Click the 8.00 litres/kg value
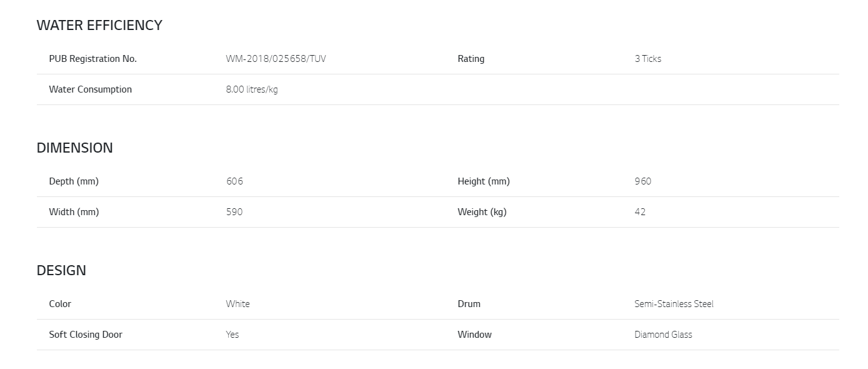Viewport: 868px width, 369px height. pos(252,89)
